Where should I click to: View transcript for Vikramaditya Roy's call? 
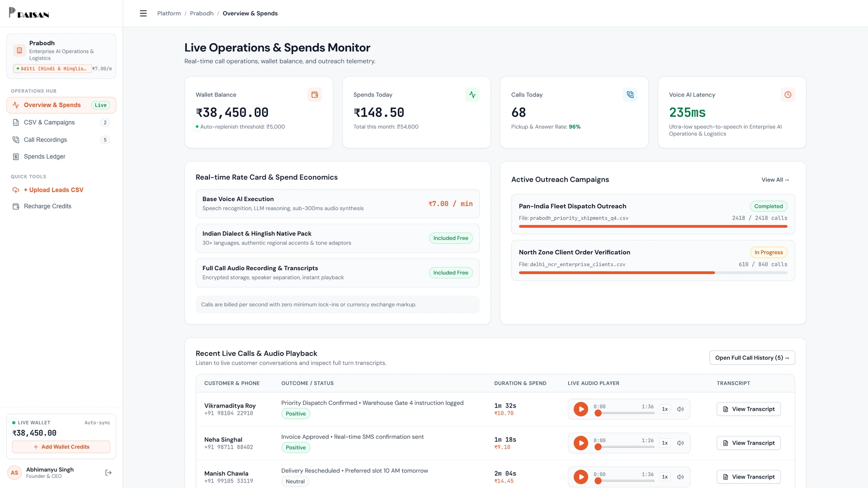click(749, 409)
